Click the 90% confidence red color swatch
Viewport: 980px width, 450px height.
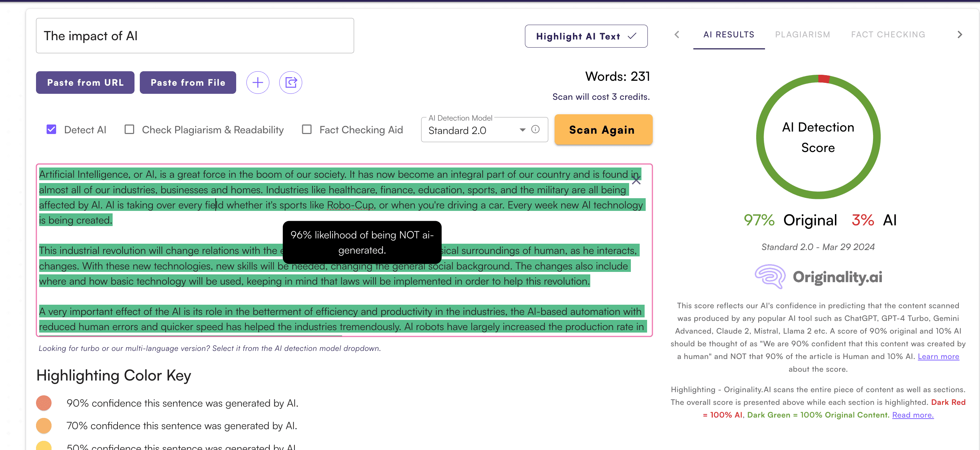coord(44,403)
